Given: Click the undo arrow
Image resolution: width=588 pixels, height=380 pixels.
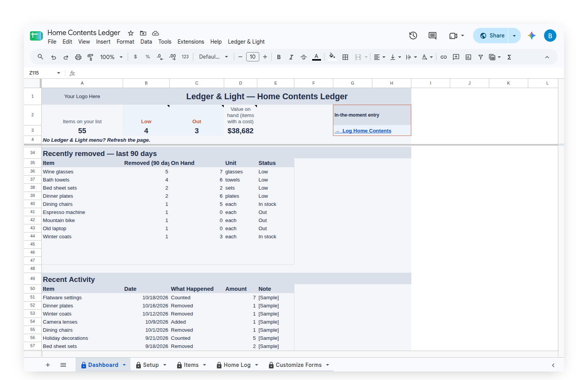Looking at the screenshot, I should click(x=54, y=57).
